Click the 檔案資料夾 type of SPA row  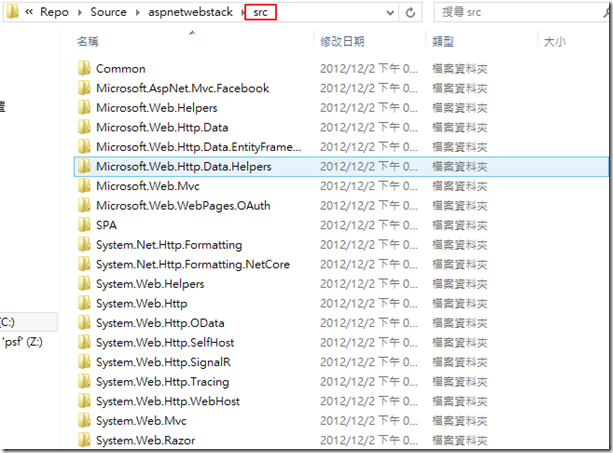(x=460, y=225)
